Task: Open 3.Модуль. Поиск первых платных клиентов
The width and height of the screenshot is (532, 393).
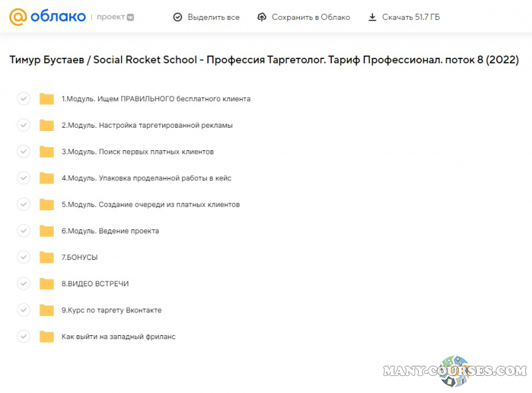Action: tap(138, 152)
